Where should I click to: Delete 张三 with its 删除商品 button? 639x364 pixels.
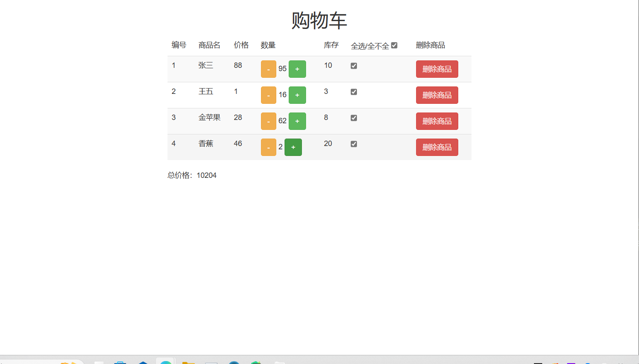437,69
